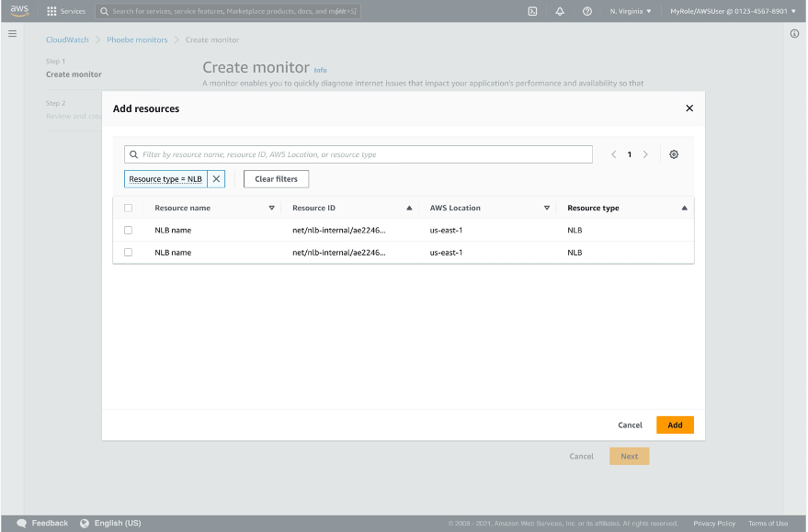Click the Feedback icon in the footer
808x532 pixels.
20,523
